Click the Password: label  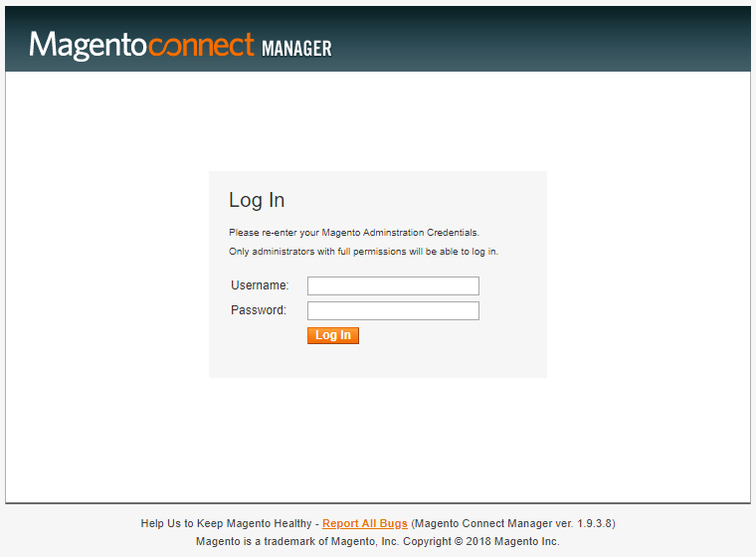(x=259, y=310)
